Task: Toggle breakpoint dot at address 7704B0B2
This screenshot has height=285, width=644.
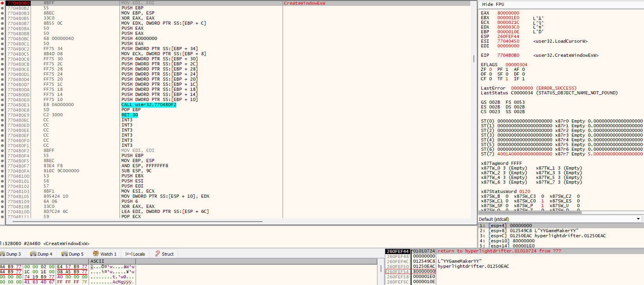Action: pyautogui.click(x=2, y=8)
